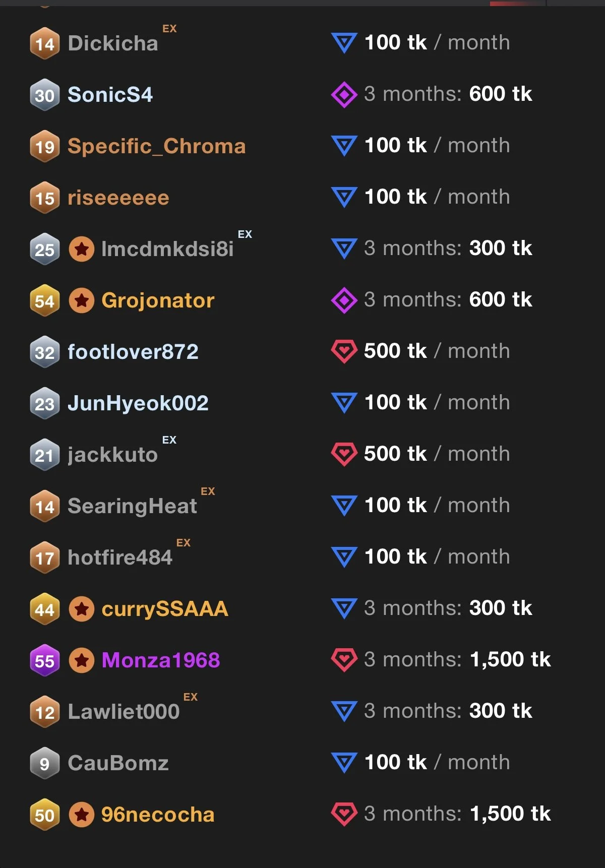
Task: Click the red heart gem icon for footlover872
Action: click(x=344, y=351)
